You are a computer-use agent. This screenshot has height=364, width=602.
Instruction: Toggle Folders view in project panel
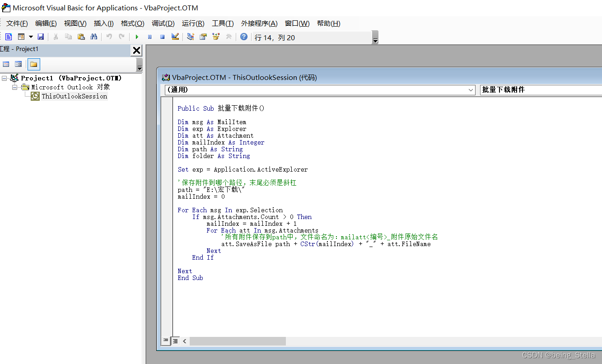(34, 64)
